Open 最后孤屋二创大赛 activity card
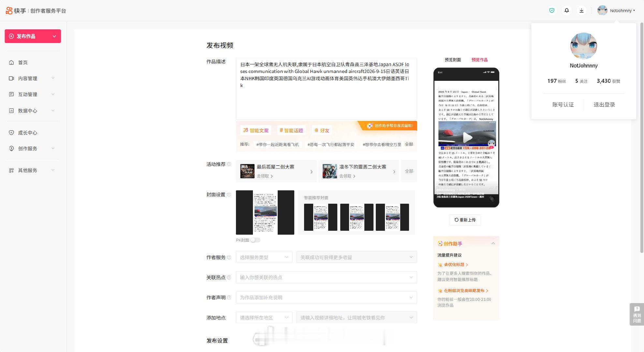The image size is (644, 352). coord(276,171)
